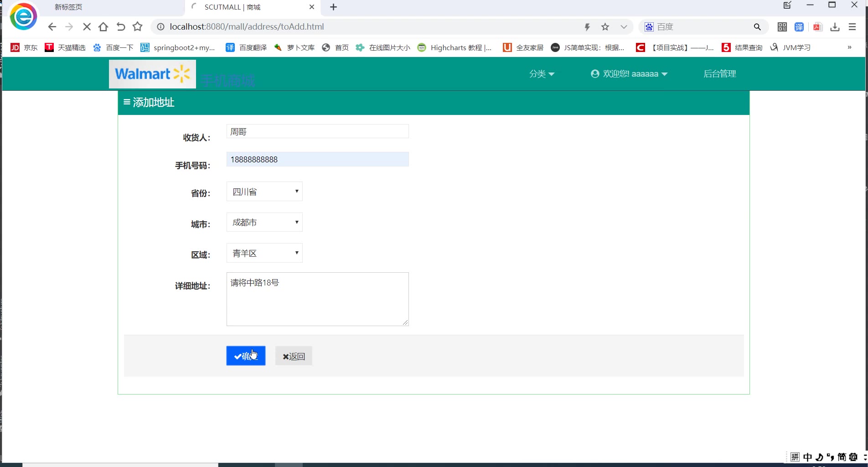Click the 详细地址 text area

click(318, 299)
